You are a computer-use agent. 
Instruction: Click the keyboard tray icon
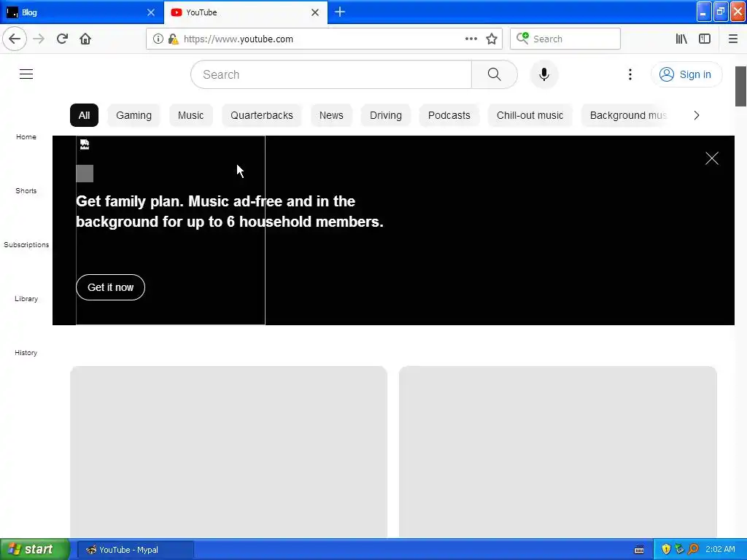[639, 550]
